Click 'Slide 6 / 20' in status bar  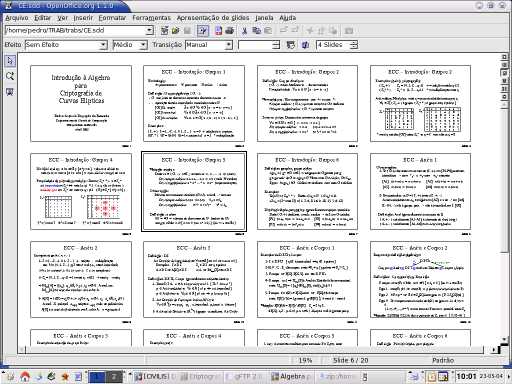click(x=351, y=360)
